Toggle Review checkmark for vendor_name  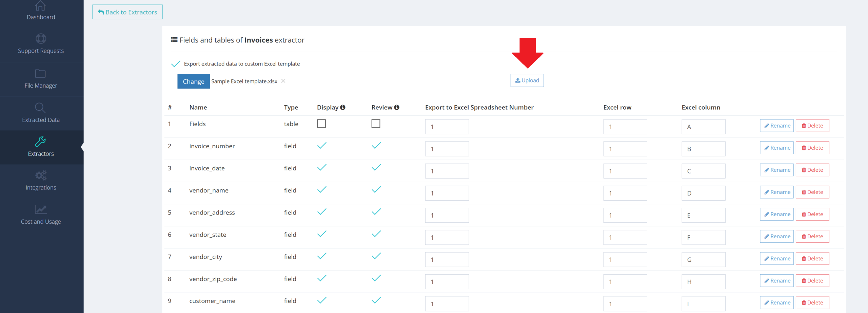[x=376, y=190]
